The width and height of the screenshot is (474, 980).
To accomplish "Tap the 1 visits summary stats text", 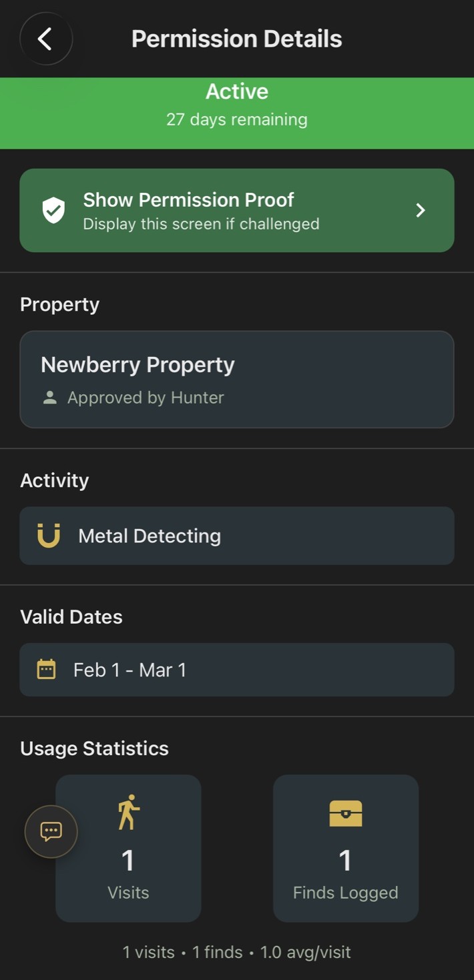I will click(237, 952).
